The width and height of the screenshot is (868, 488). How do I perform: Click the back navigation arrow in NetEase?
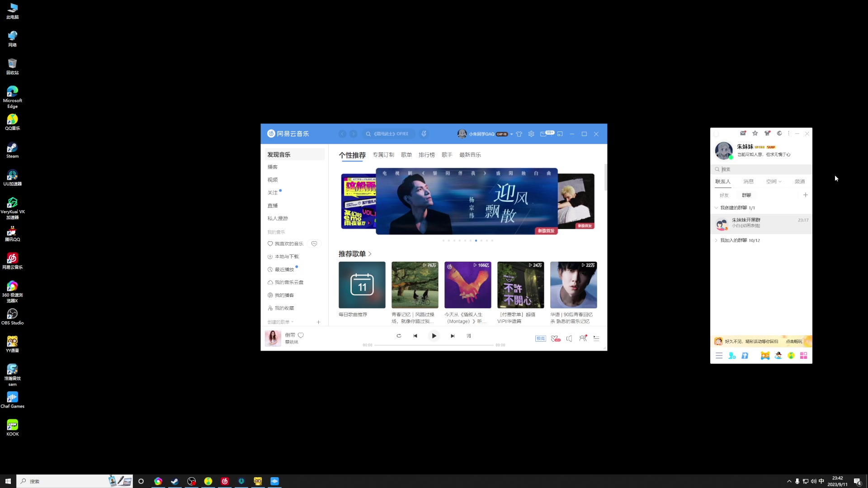342,134
